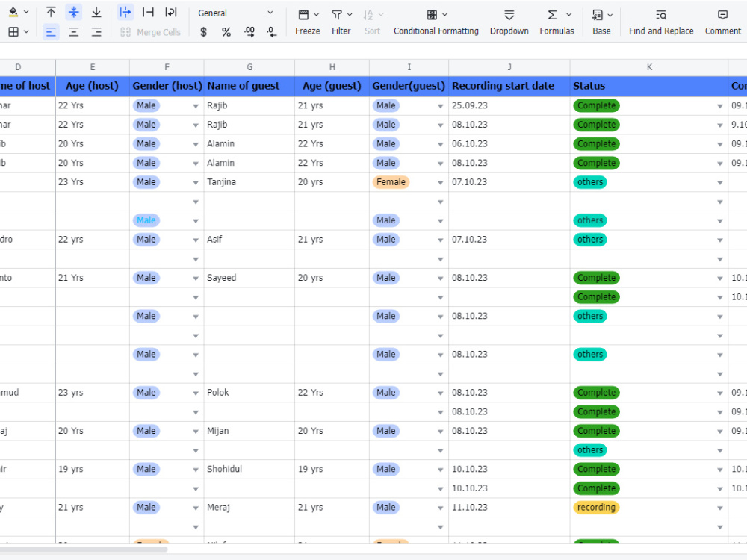Apply percent format
747x560 pixels.
(x=226, y=32)
